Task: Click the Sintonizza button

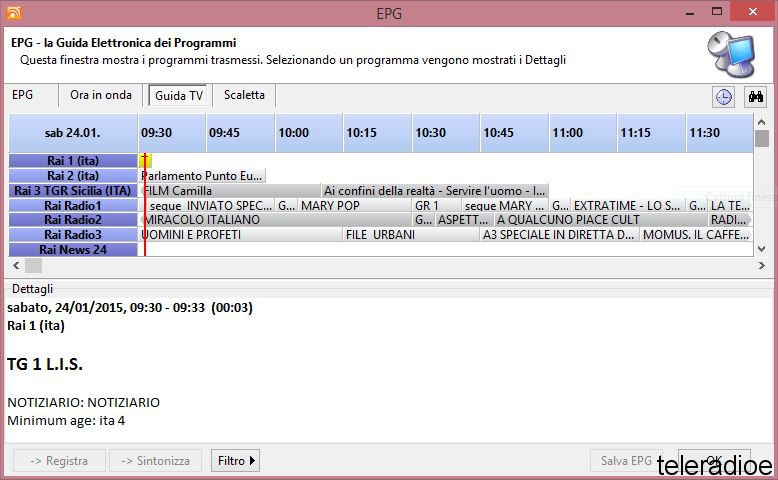Action: tap(156, 461)
